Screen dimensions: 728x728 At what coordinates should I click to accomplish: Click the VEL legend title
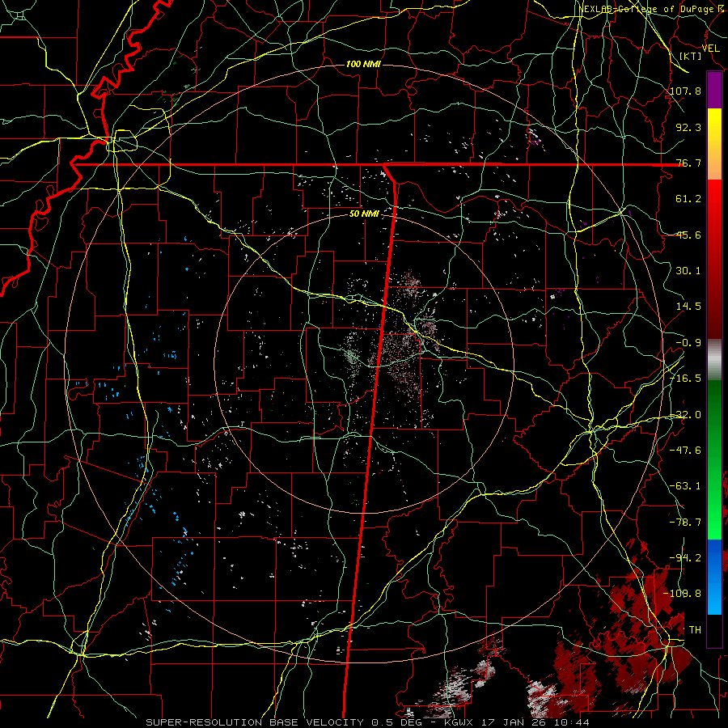pos(711,49)
